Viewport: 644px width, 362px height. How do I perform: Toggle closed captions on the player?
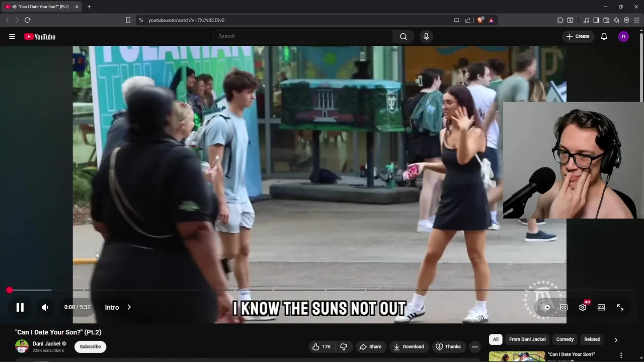pos(564,307)
